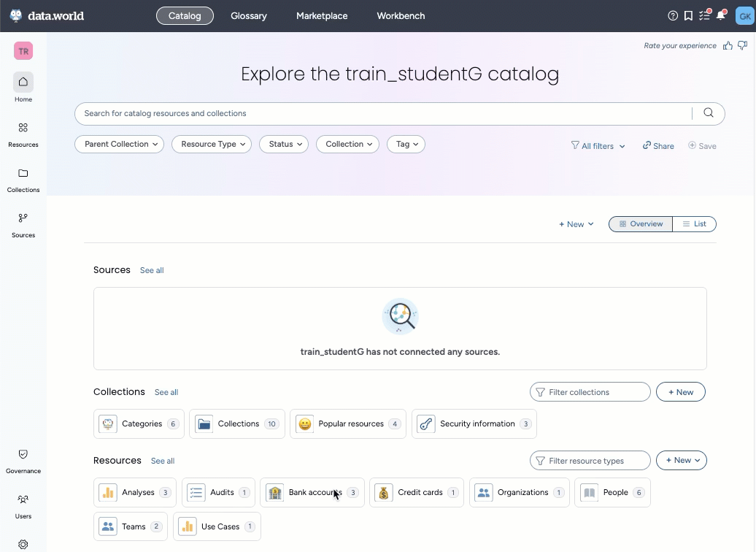Open the Glossary tab
The image size is (756, 552).
coord(249,16)
